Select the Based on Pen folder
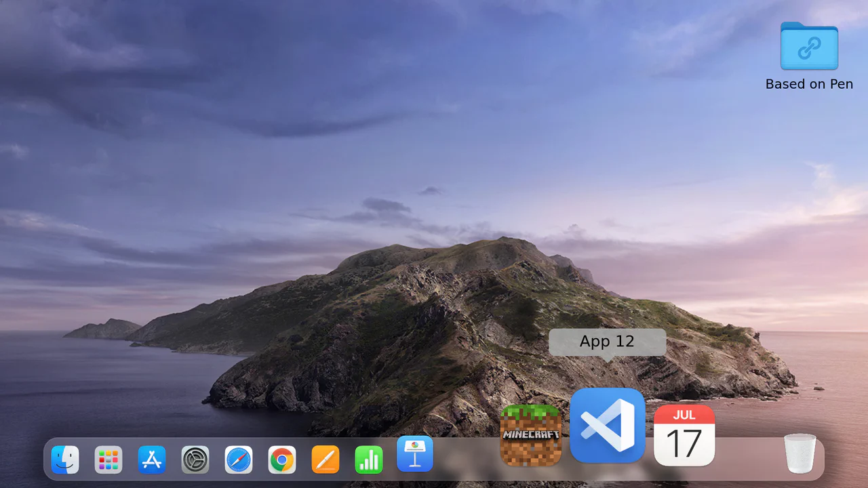 [x=809, y=46]
